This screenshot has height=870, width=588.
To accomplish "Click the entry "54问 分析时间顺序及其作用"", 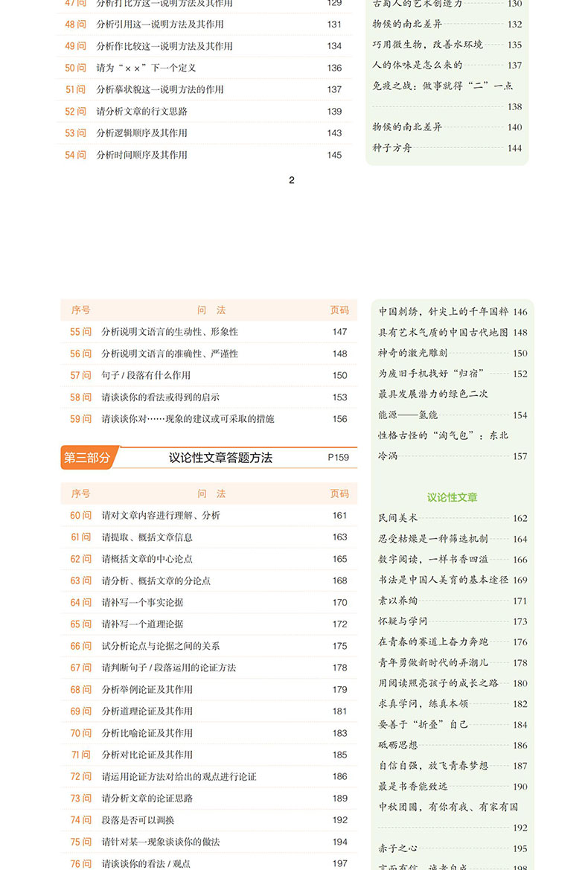I will (204, 155).
